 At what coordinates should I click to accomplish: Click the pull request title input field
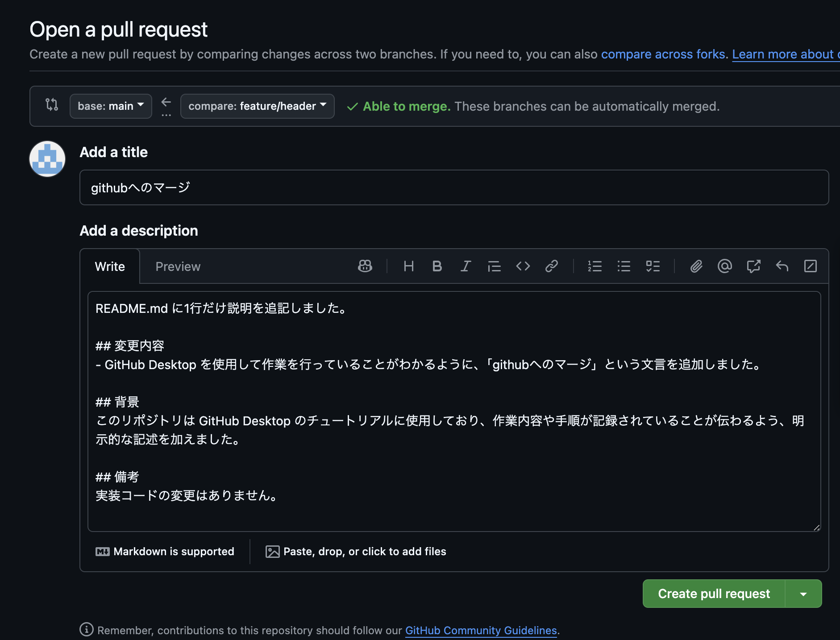coord(454,187)
